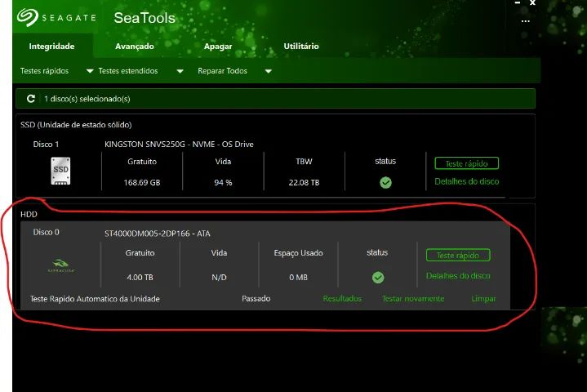587x392 pixels.
Task: Click the 'Disco 0' label
Action: pos(46,232)
